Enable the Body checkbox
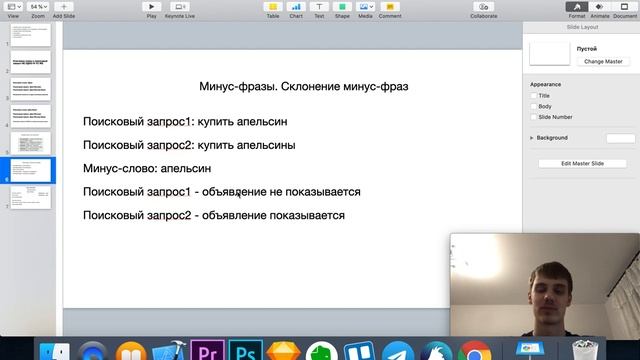Screen dimensions: 640x360 533,106
